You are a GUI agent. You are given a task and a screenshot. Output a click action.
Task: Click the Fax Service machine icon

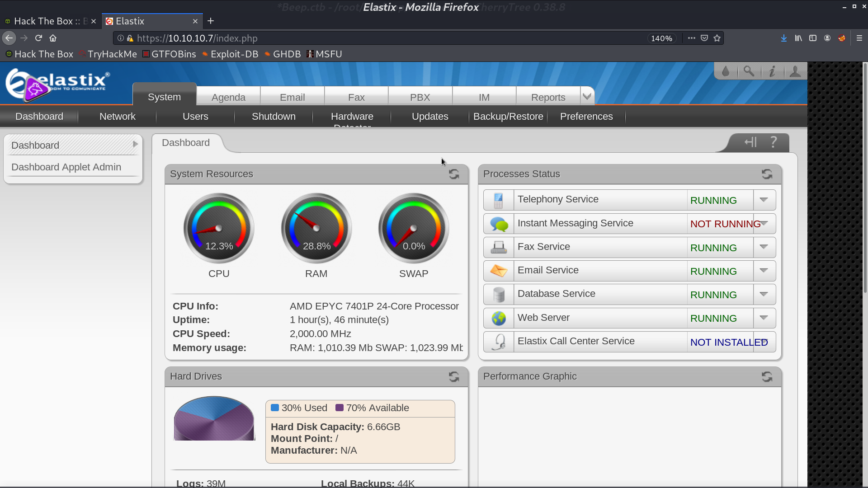click(499, 247)
